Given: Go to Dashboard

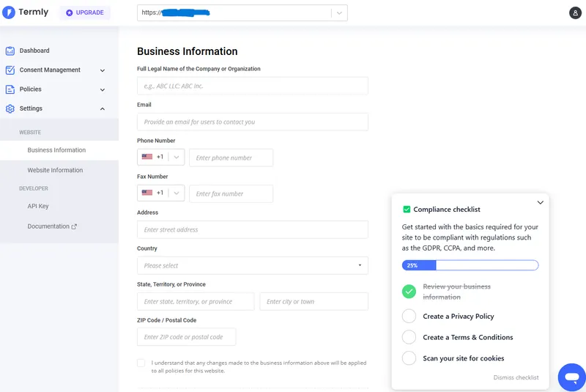Looking at the screenshot, I should click(x=34, y=51).
